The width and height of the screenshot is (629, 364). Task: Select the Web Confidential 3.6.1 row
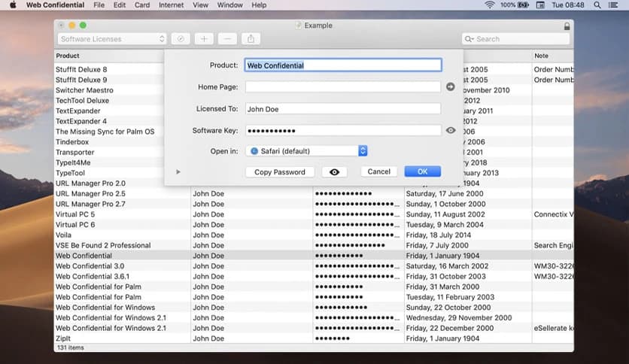[314, 277]
